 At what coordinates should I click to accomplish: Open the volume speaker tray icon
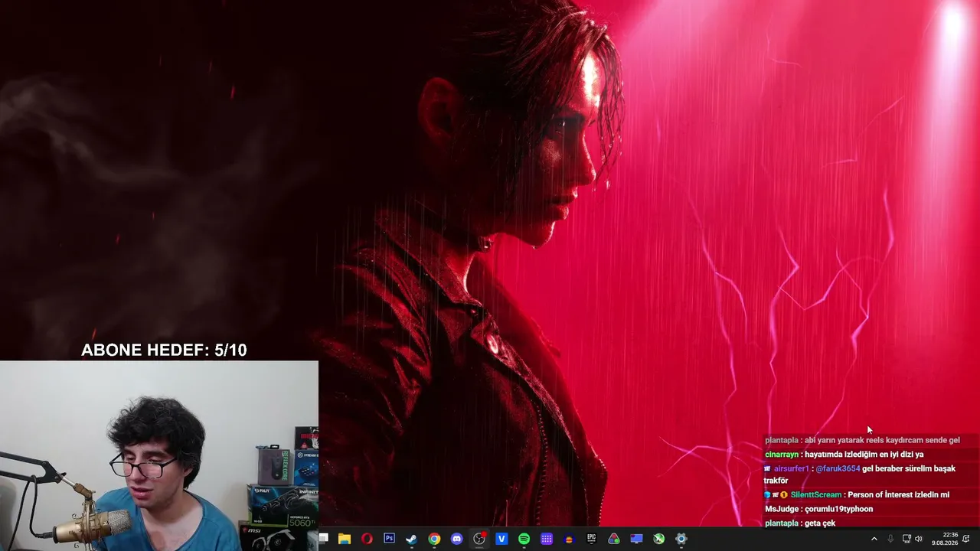[x=919, y=539]
